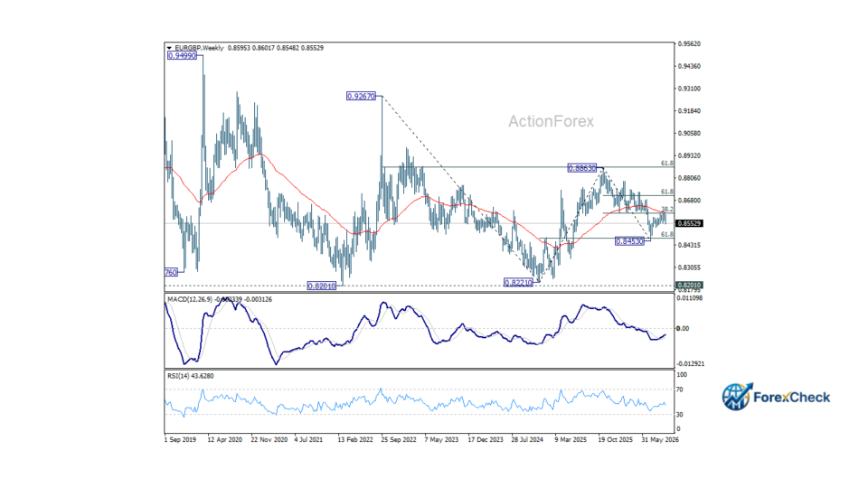Click the EURGBP,Weekly chart title
The height and width of the screenshot is (488, 868).
199,48
